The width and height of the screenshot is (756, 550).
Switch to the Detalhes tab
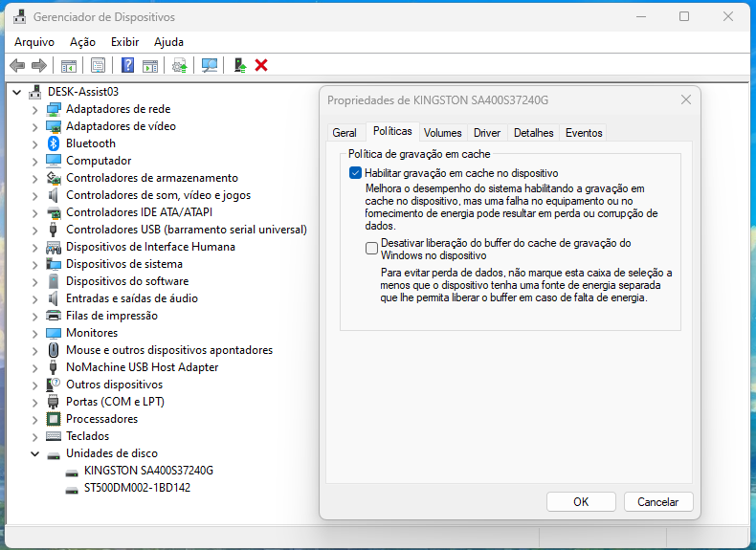pos(534,133)
